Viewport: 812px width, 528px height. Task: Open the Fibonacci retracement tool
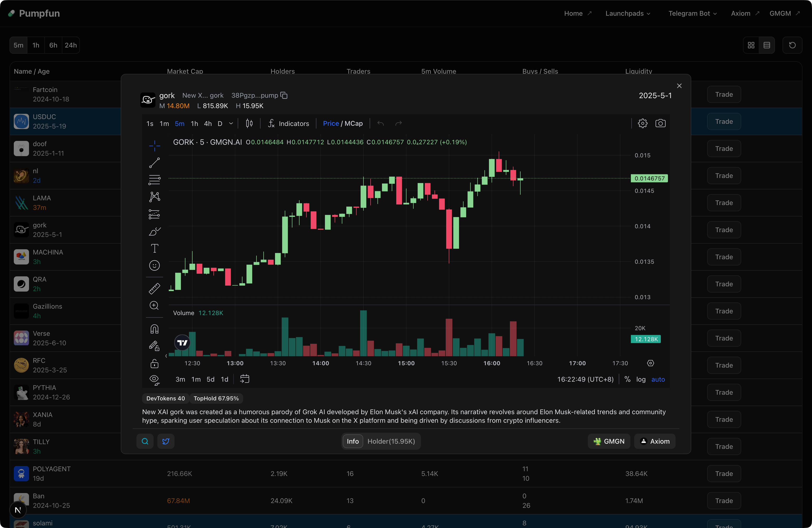click(x=154, y=180)
